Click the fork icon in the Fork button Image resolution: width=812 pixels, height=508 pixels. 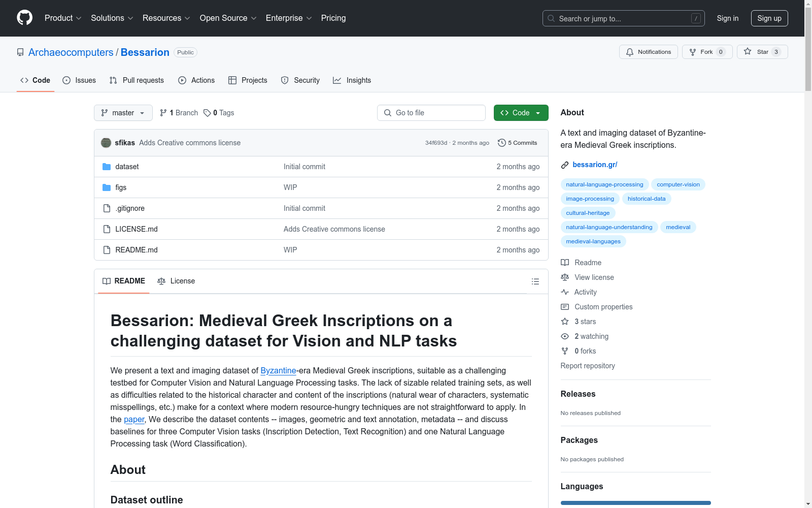(x=693, y=52)
